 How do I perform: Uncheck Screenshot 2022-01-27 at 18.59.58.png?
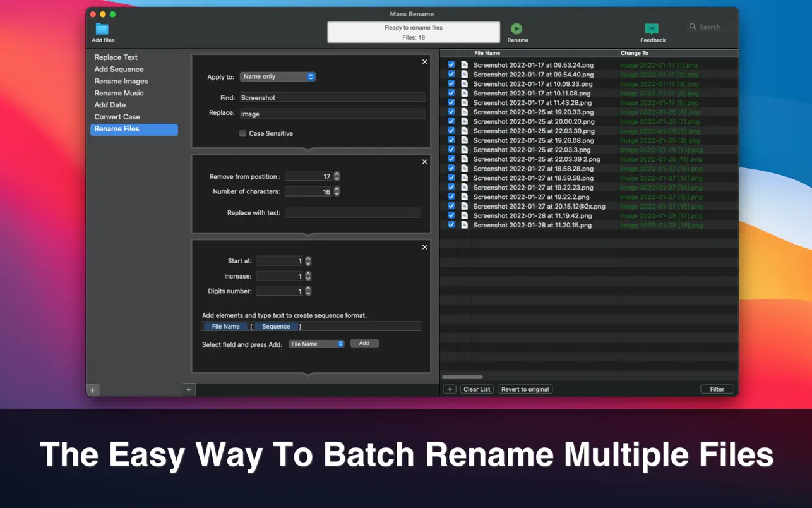(451, 178)
